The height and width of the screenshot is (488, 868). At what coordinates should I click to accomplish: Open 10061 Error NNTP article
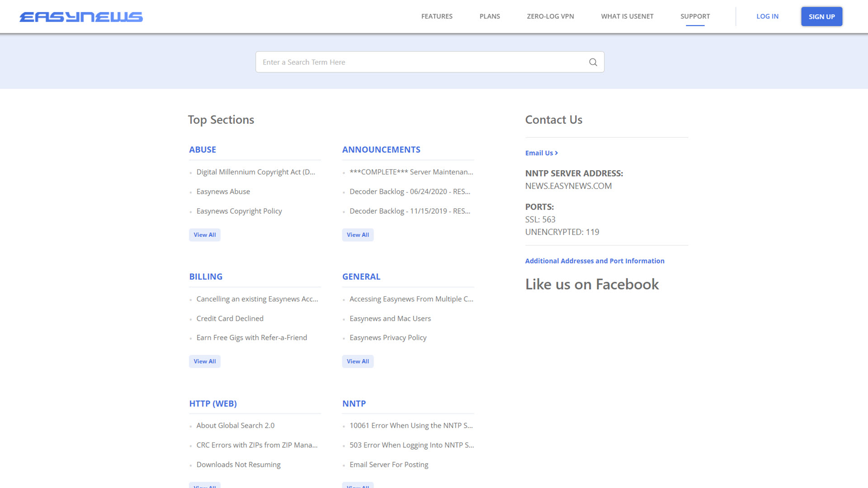pyautogui.click(x=411, y=426)
